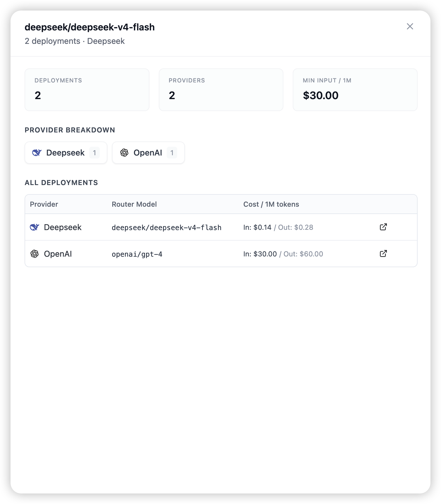
Task: Click the Deepseek whale logo in provider chip
Action: point(37,153)
